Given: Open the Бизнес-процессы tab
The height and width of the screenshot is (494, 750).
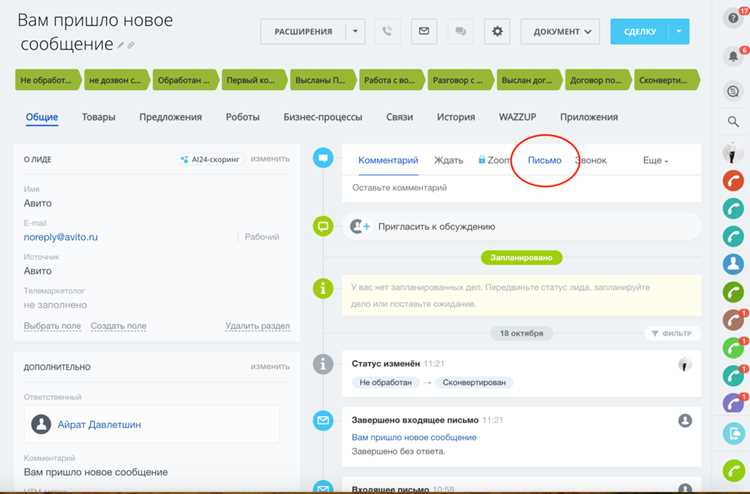Looking at the screenshot, I should (x=323, y=117).
